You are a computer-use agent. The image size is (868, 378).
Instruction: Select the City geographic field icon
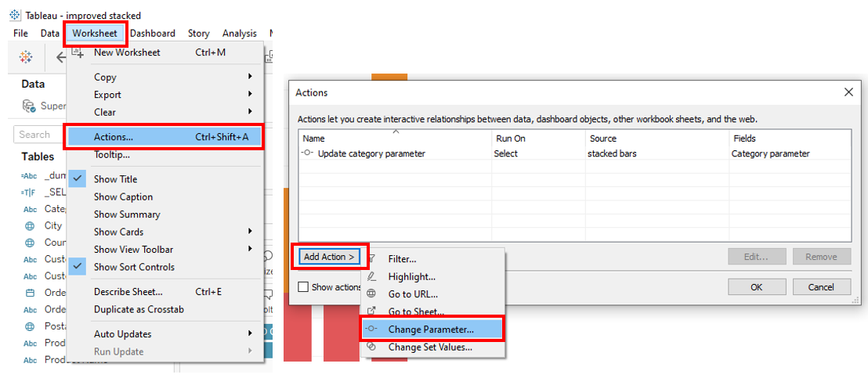(30, 226)
